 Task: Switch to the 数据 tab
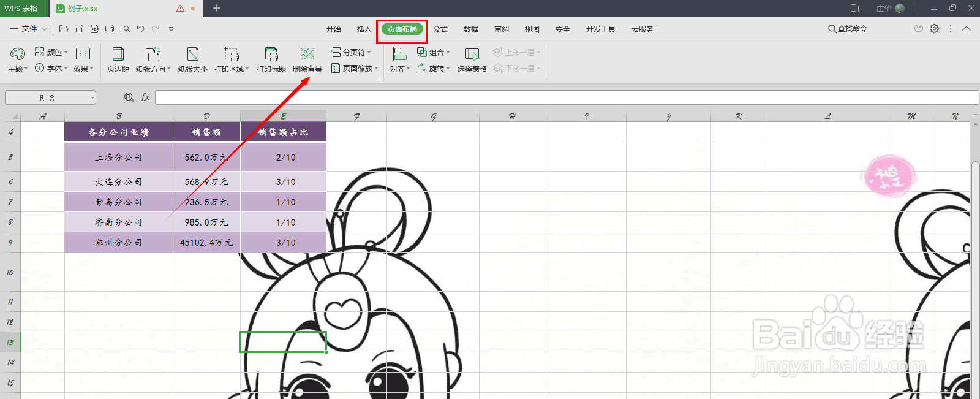tap(471, 29)
